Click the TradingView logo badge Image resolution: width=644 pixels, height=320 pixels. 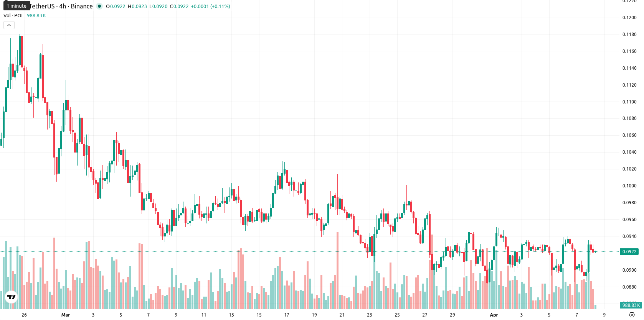pyautogui.click(x=12, y=297)
